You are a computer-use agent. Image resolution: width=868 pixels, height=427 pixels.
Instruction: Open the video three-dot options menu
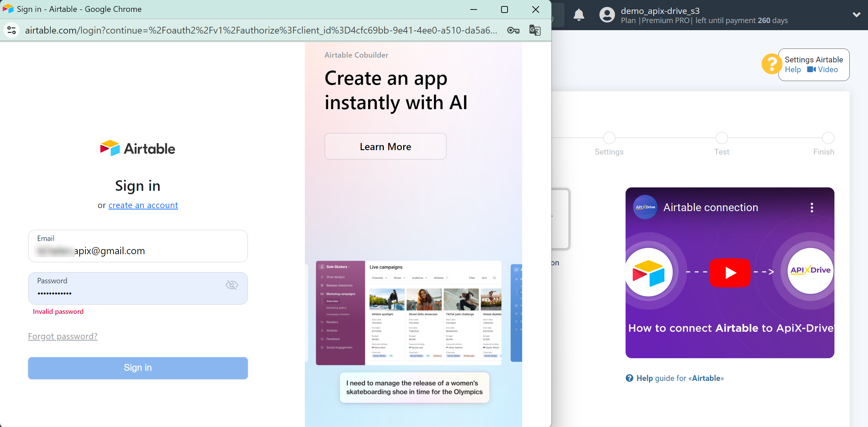812,207
